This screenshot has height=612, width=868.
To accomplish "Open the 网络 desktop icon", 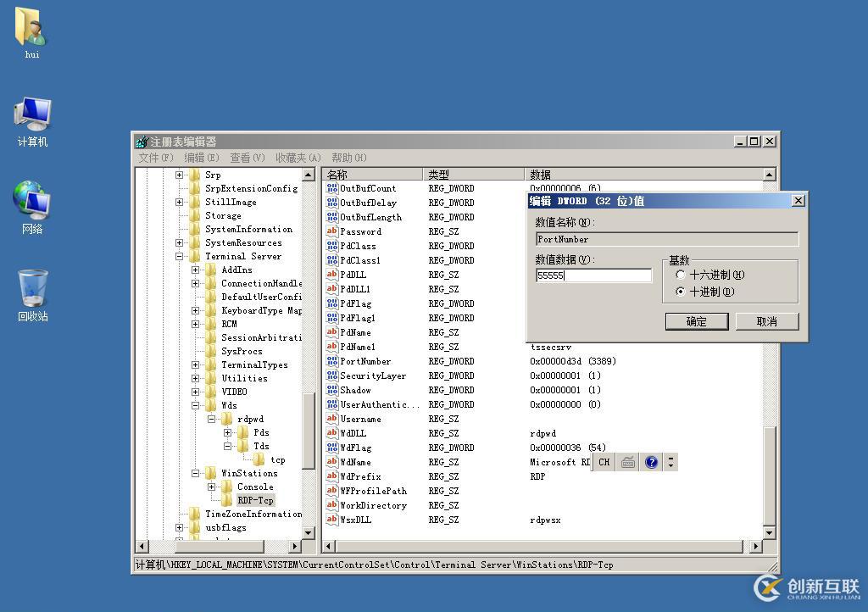I will [32, 202].
